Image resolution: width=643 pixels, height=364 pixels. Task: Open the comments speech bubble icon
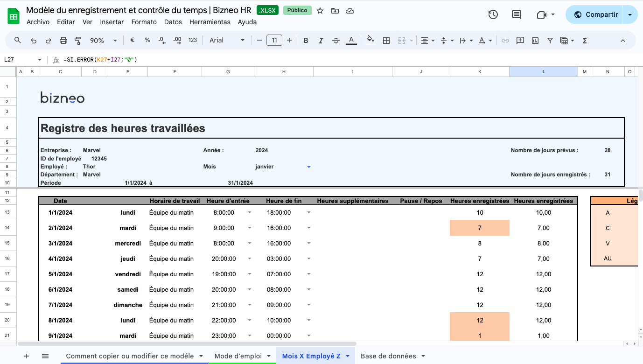(517, 14)
